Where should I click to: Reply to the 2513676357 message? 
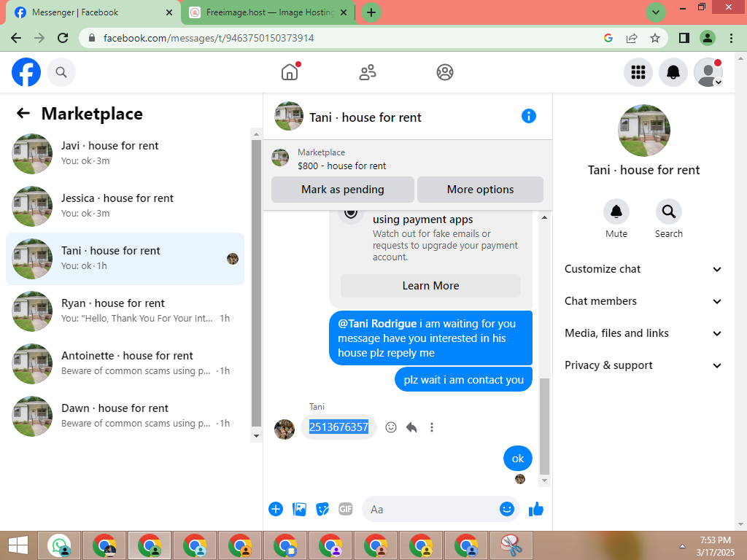[x=411, y=427]
